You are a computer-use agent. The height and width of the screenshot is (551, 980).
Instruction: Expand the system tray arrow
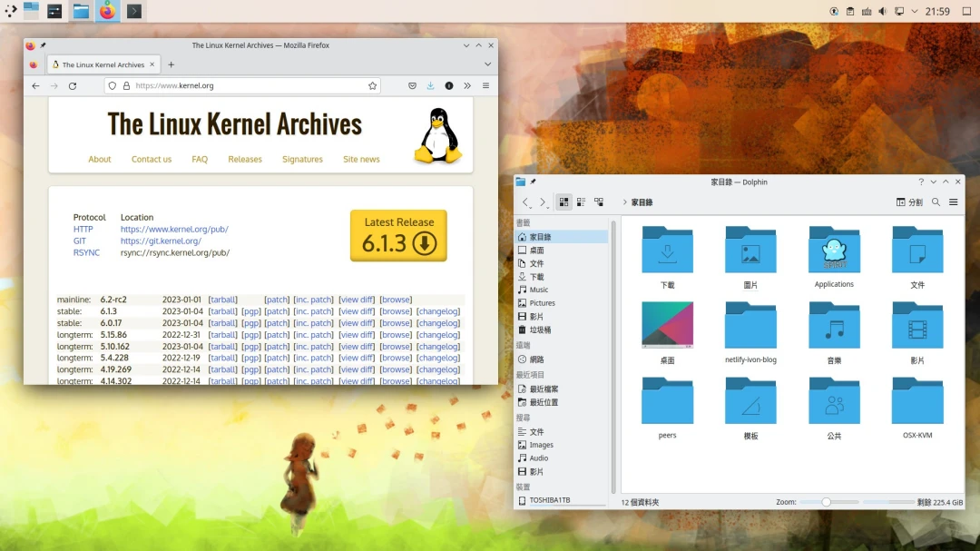point(913,11)
